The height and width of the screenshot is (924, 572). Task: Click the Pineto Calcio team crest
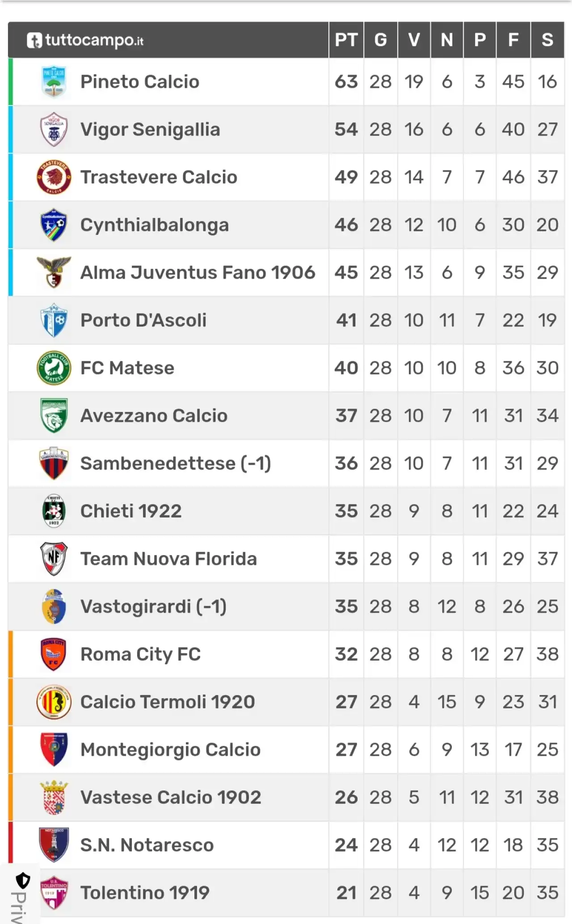54,82
